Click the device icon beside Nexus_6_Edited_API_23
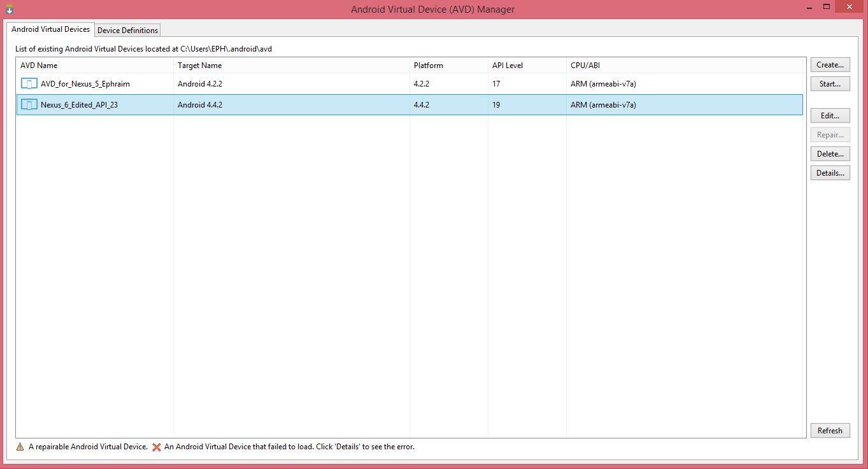This screenshot has width=868, height=469. pyautogui.click(x=28, y=104)
